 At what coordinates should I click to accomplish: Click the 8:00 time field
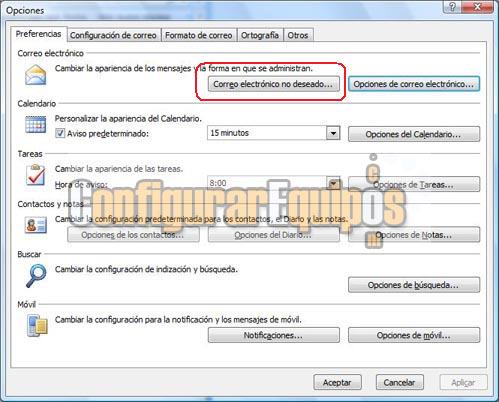coord(267,183)
